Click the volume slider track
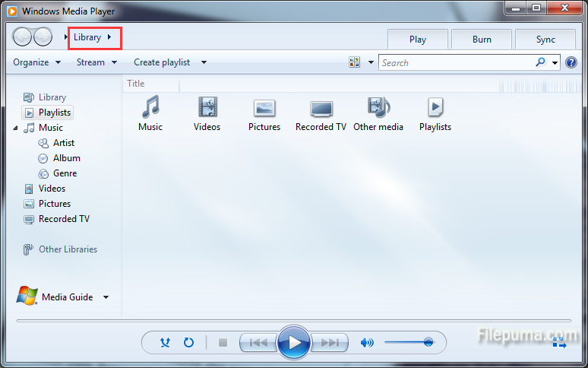Viewport: 588px width, 368px height. point(406,343)
